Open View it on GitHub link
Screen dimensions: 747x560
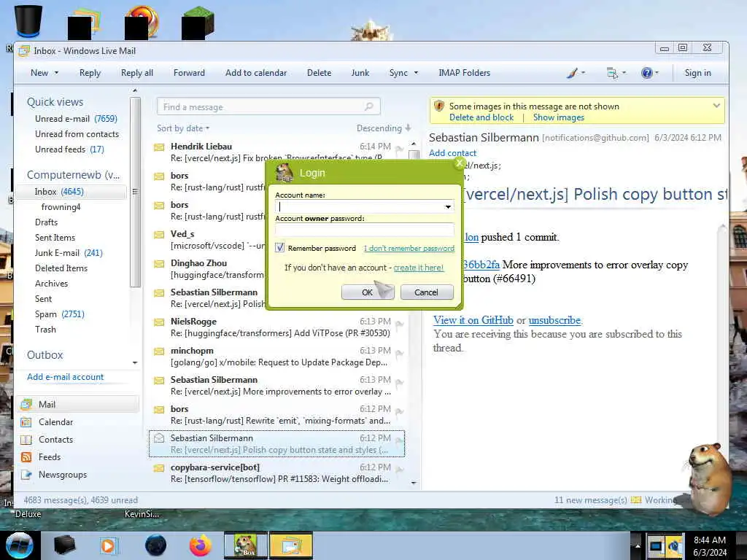coord(473,320)
